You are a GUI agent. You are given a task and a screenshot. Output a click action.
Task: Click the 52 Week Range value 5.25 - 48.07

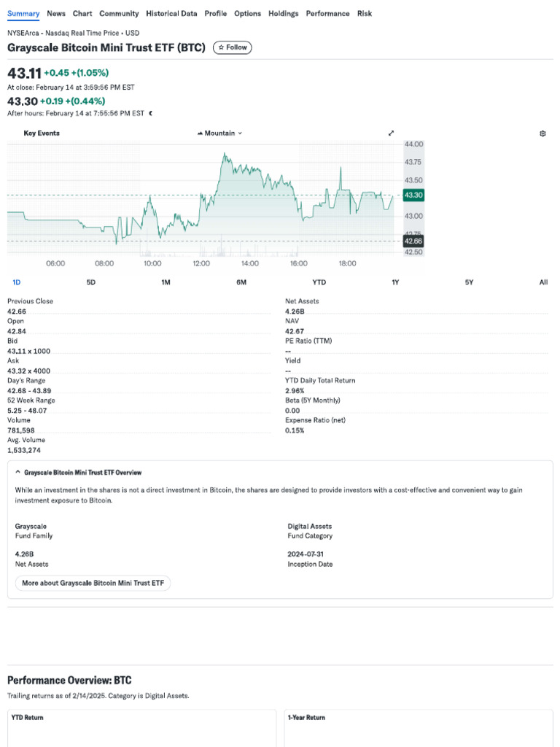click(x=27, y=411)
